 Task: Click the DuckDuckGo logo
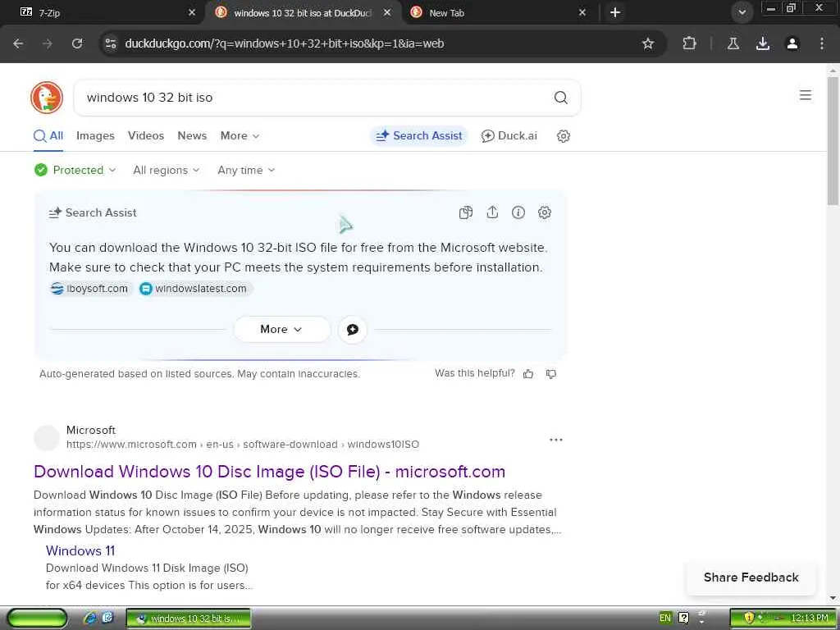(47, 98)
